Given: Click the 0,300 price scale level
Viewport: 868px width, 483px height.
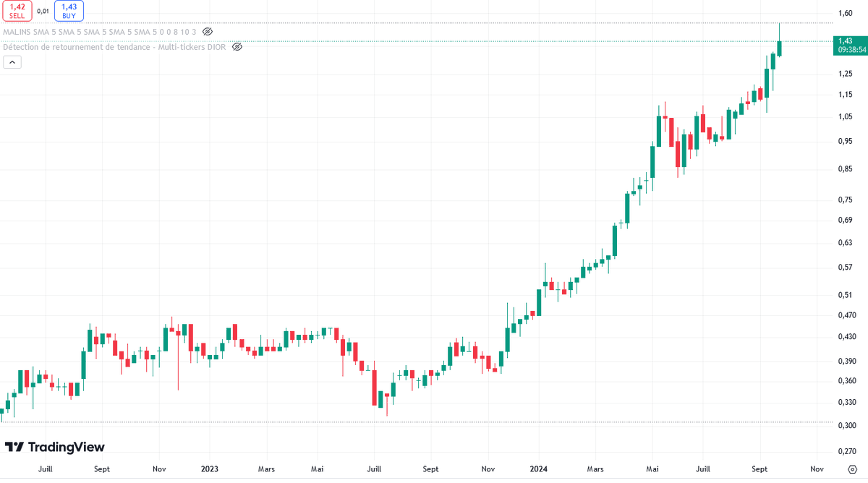Looking at the screenshot, I should (x=846, y=425).
